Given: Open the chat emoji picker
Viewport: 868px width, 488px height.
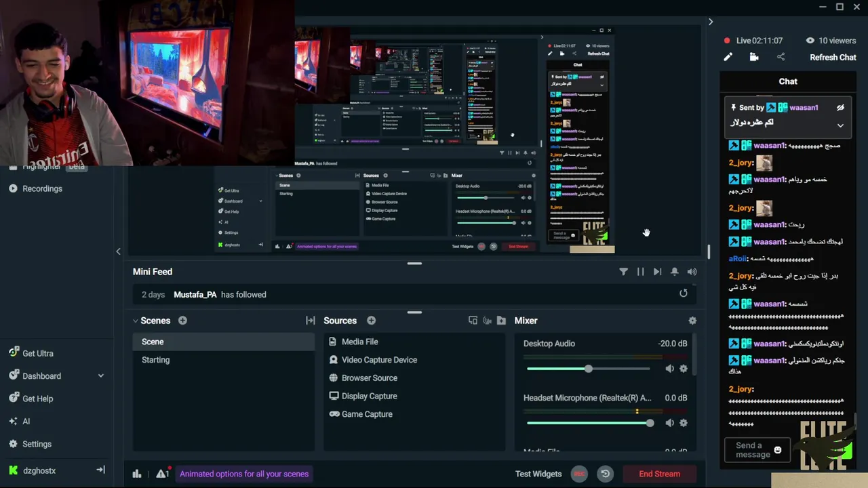Looking at the screenshot, I should point(778,450).
